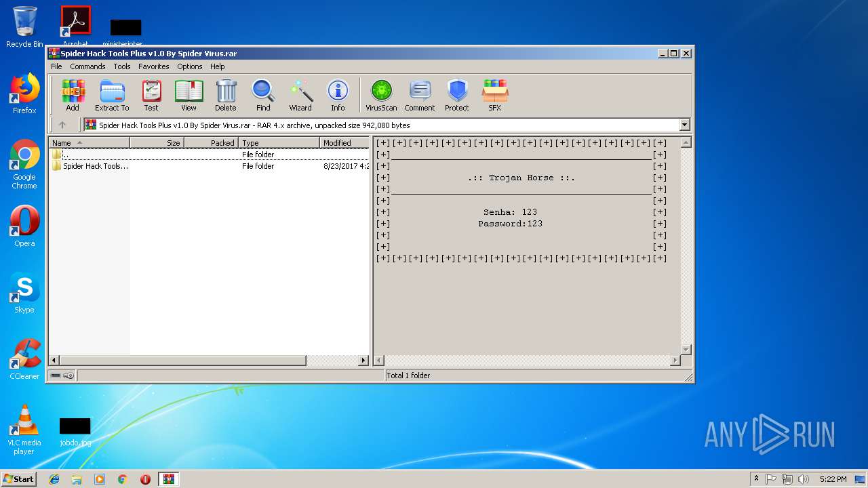This screenshot has height=488, width=868.
Task: Start VirusScan on the archive
Action: (x=381, y=96)
